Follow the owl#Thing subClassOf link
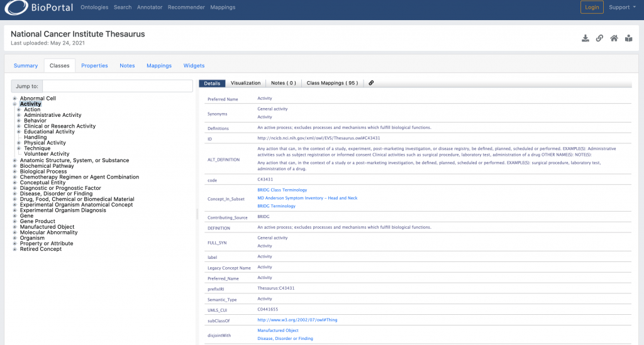 tap(297, 320)
